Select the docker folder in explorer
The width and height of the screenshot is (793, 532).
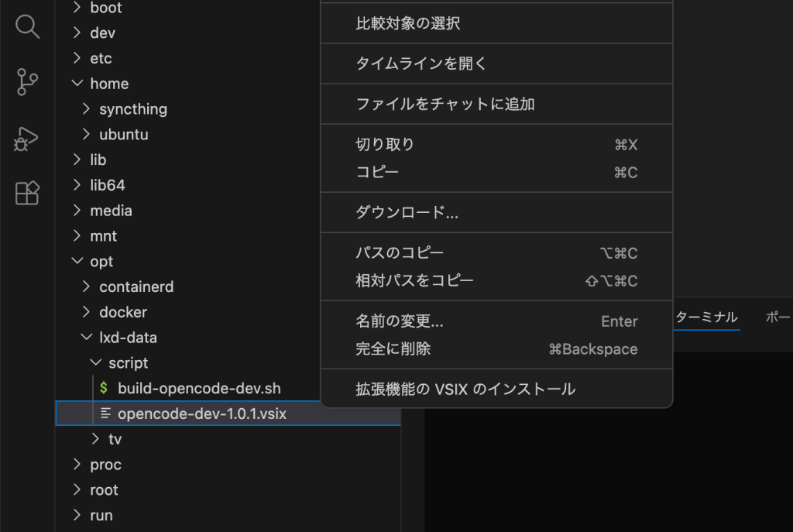click(123, 312)
